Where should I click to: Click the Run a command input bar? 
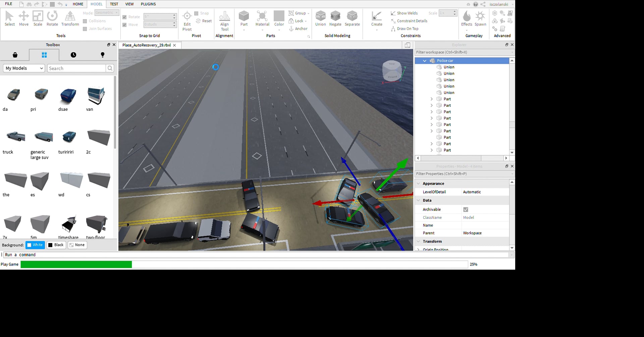[134, 255]
